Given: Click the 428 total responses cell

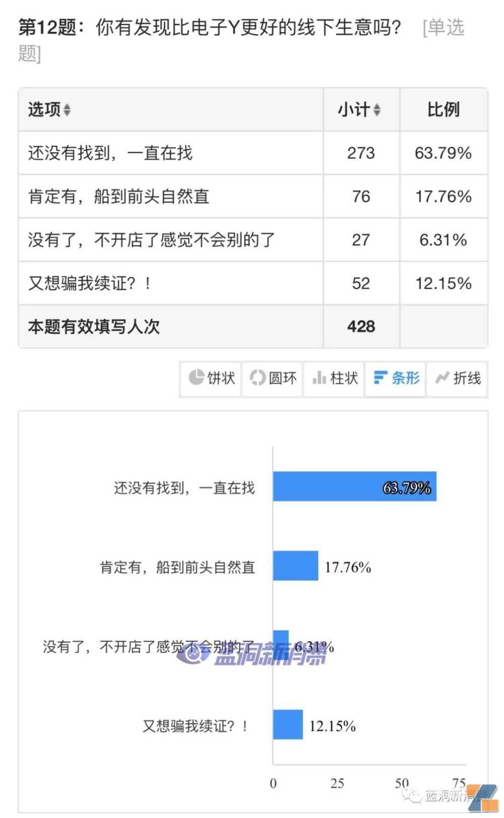Looking at the screenshot, I should 361,327.
